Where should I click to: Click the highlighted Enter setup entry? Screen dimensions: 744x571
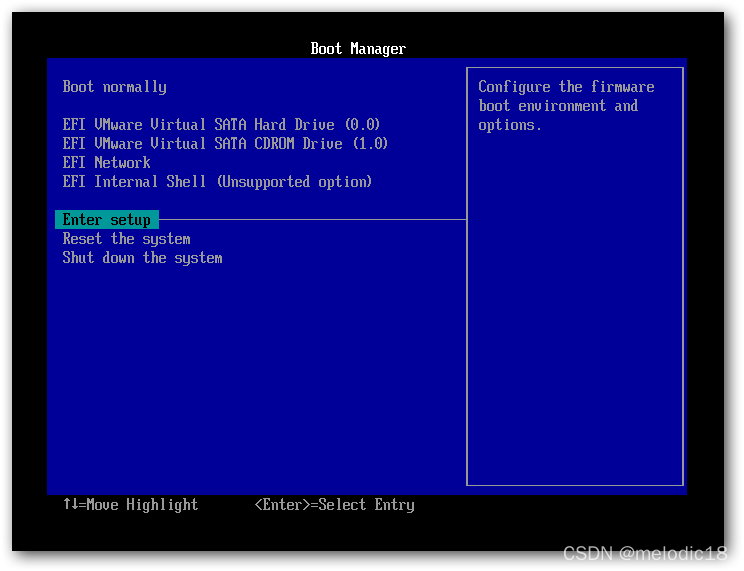[107, 220]
